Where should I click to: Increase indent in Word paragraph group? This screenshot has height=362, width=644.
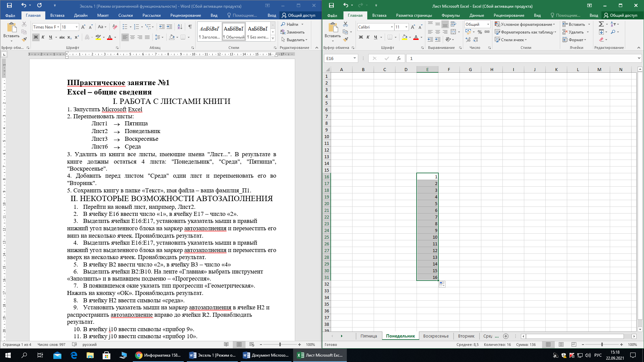(x=169, y=27)
